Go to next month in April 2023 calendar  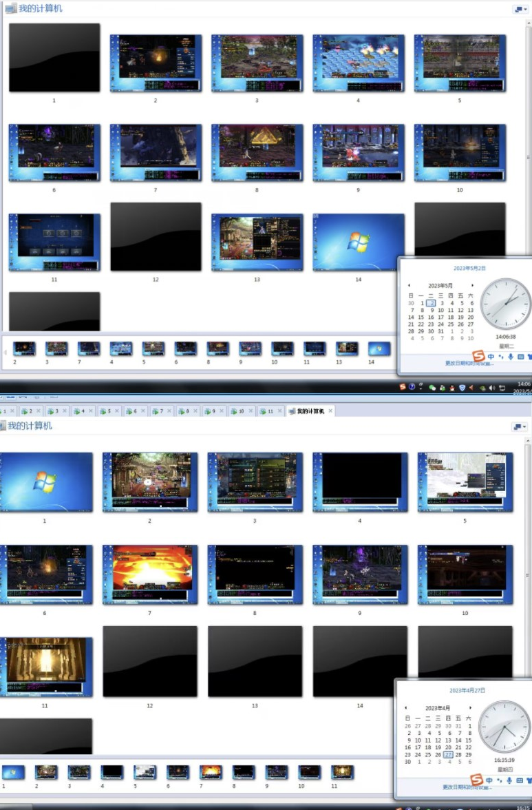(x=469, y=708)
